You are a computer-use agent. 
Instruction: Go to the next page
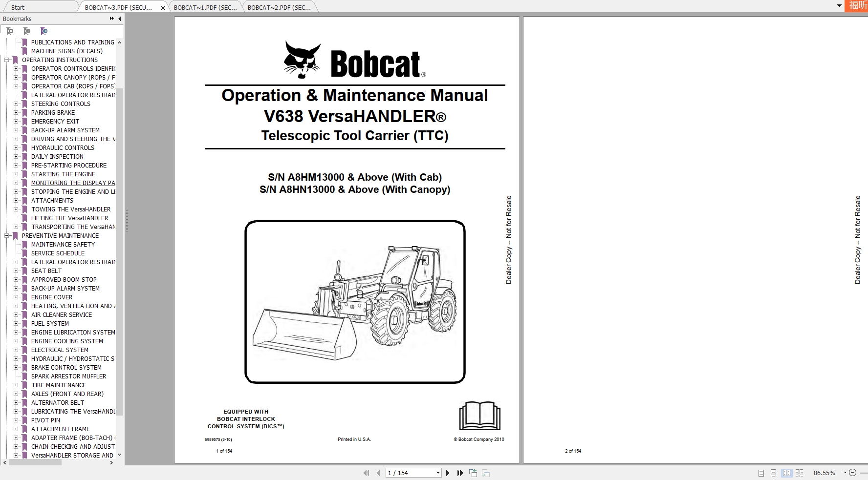coord(448,473)
